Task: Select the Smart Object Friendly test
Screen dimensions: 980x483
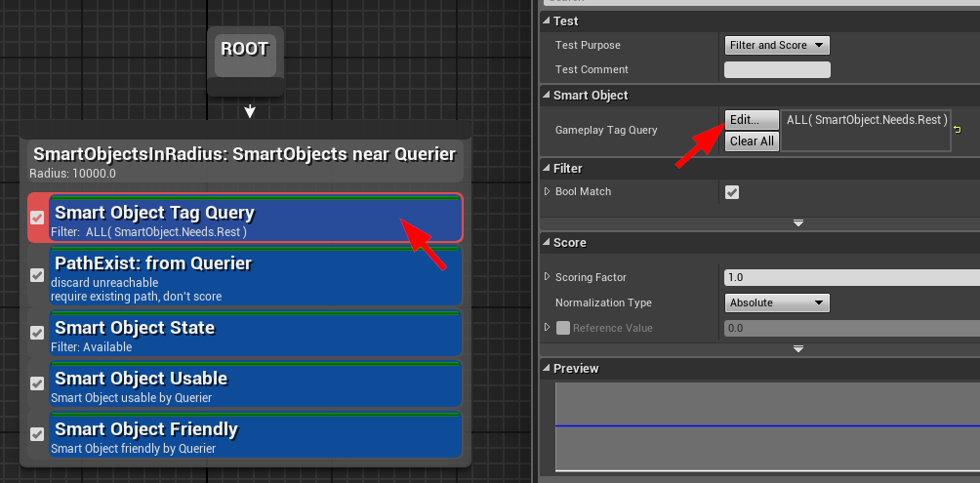Action: click(254, 435)
